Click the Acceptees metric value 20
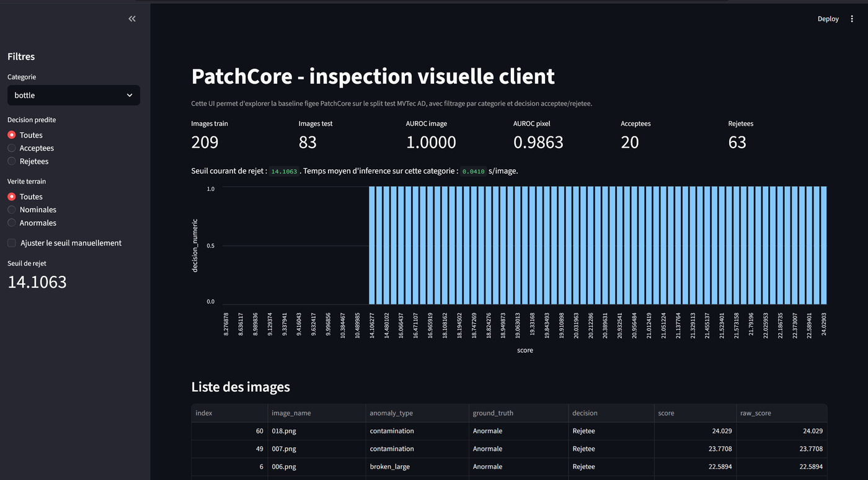Viewport: 868px width, 480px height. pyautogui.click(x=630, y=143)
